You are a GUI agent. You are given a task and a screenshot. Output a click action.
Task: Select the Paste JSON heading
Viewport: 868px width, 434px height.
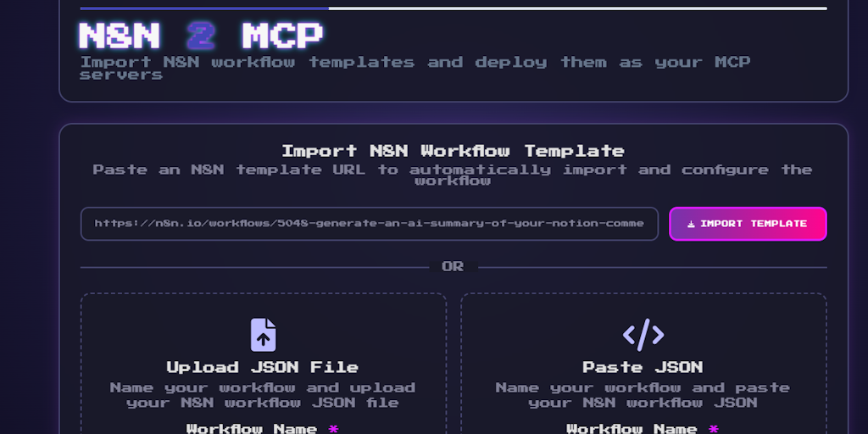pyautogui.click(x=643, y=367)
